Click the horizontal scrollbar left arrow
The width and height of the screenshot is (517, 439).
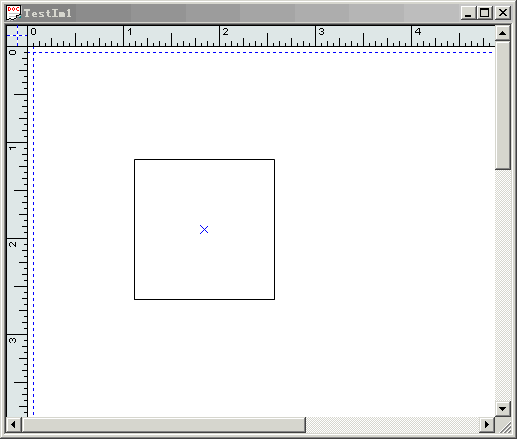[14, 424]
